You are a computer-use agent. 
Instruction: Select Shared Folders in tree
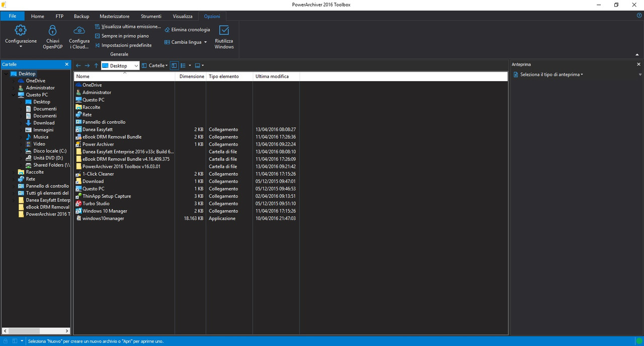tap(51, 165)
